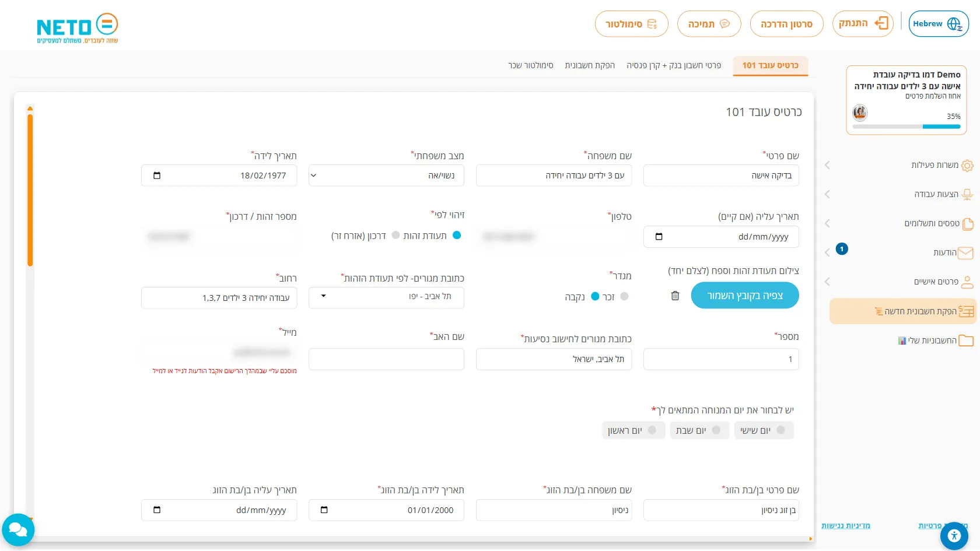Open the live chat bubble widget
The image size is (980, 551).
tap(18, 529)
